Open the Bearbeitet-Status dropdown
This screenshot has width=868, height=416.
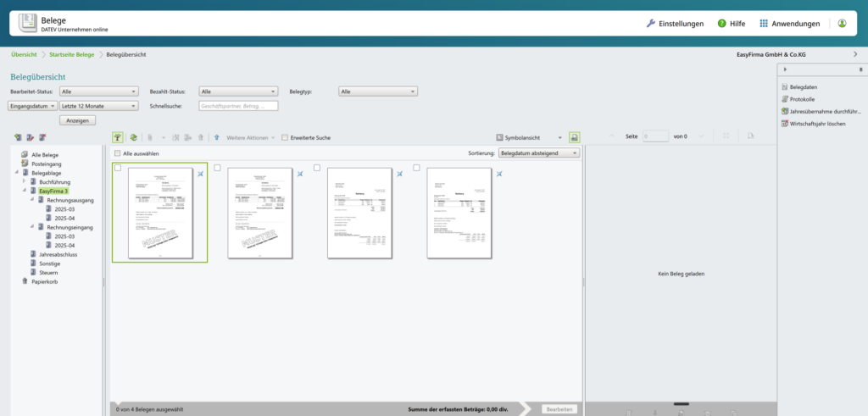point(98,91)
